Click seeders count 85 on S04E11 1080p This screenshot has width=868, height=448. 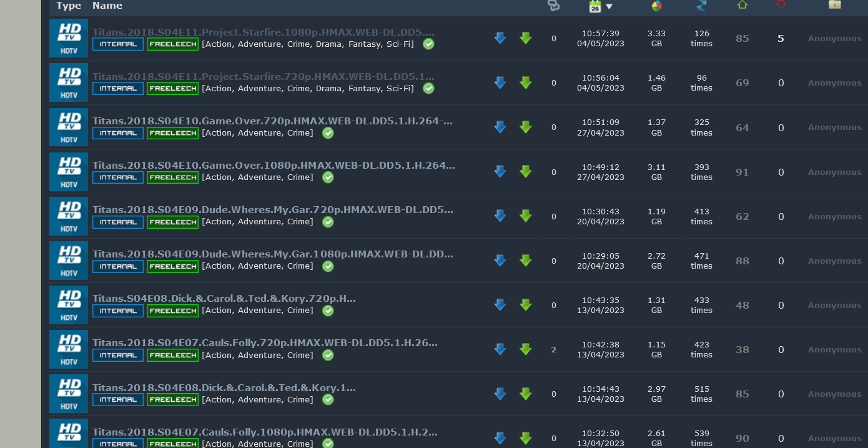pos(742,39)
